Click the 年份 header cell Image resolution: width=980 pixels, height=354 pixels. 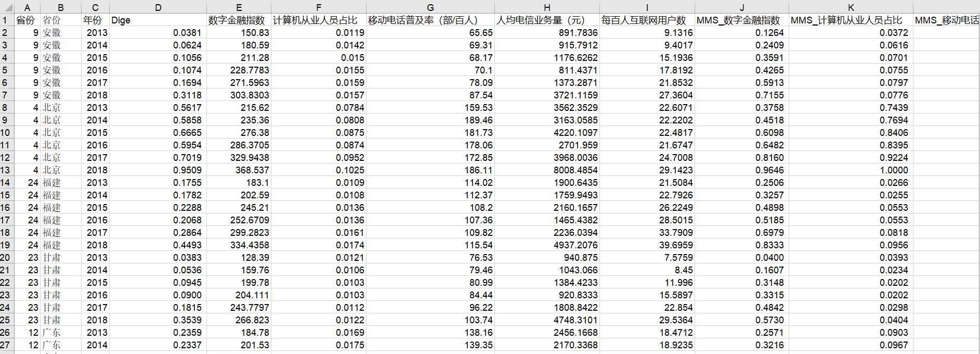click(95, 20)
